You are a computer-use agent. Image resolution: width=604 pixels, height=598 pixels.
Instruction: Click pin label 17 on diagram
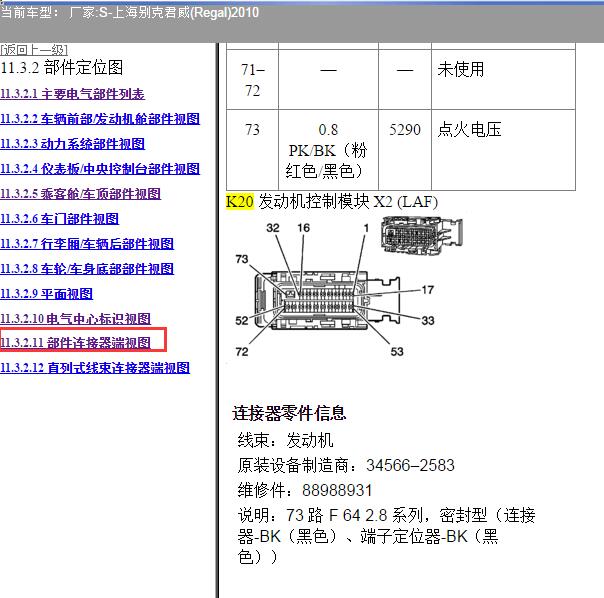pyautogui.click(x=428, y=290)
